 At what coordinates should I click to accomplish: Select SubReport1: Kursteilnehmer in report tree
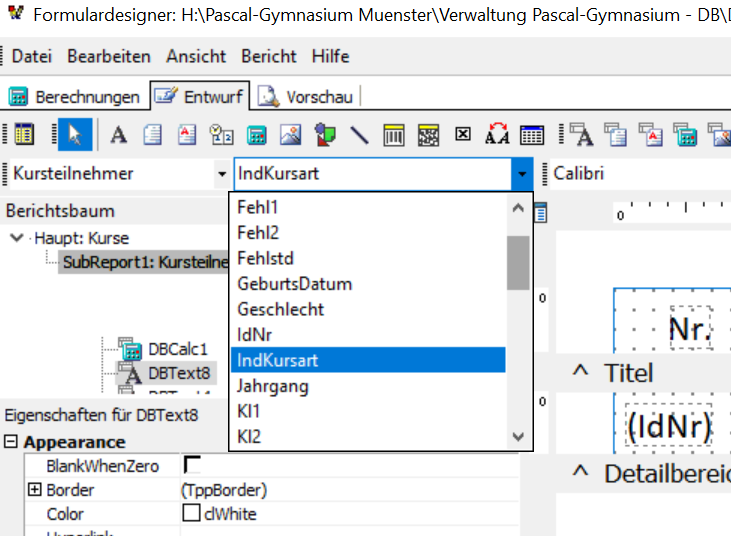pos(145,262)
